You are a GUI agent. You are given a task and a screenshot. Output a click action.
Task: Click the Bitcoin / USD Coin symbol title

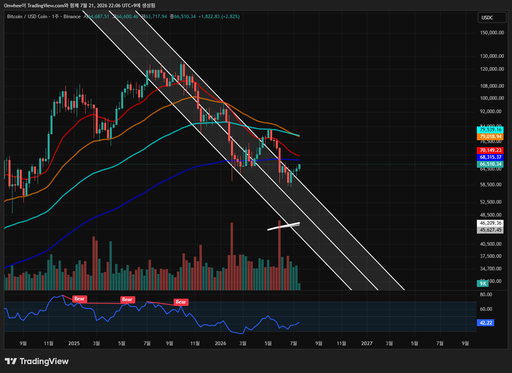(x=28, y=16)
